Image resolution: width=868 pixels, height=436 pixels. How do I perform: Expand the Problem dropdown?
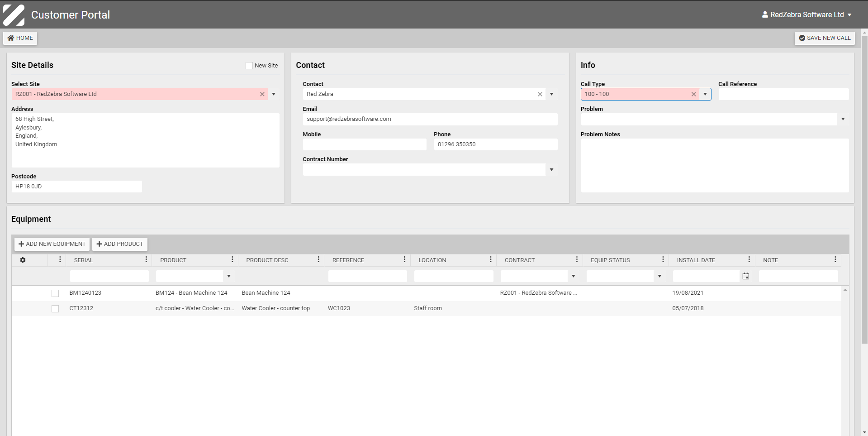[x=843, y=119]
